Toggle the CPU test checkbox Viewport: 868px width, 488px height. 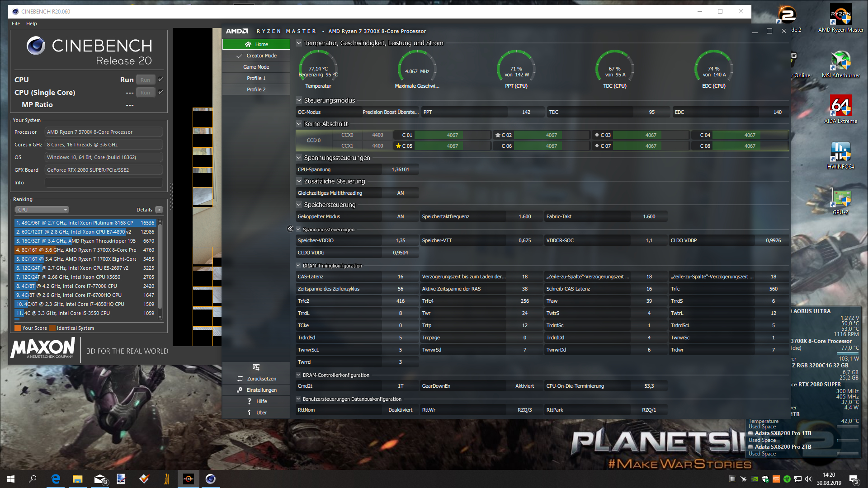(x=160, y=80)
